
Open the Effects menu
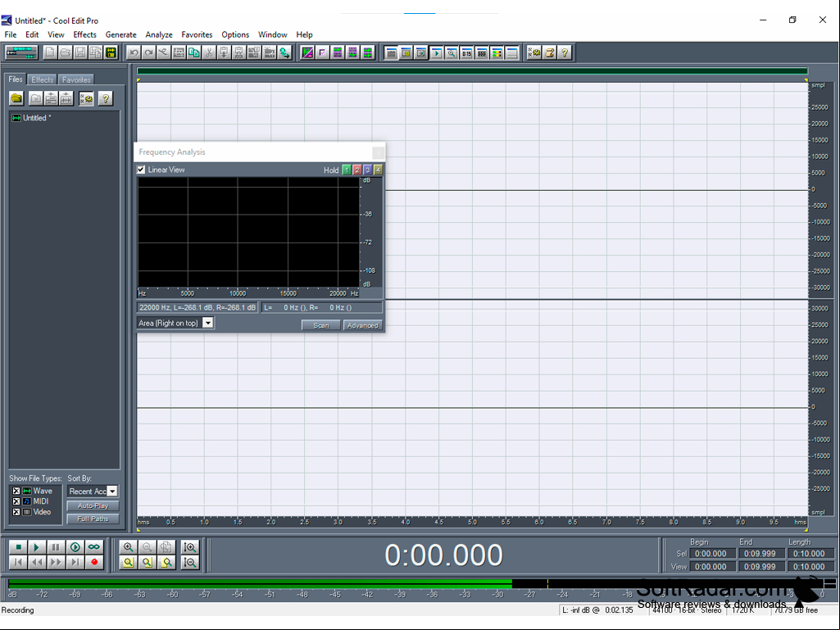coord(84,35)
